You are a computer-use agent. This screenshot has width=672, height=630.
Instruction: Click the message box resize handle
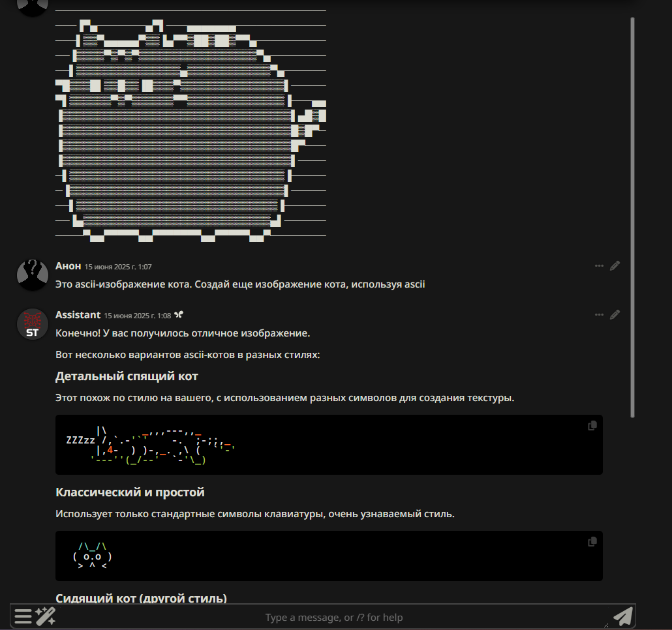pyautogui.click(x=606, y=625)
